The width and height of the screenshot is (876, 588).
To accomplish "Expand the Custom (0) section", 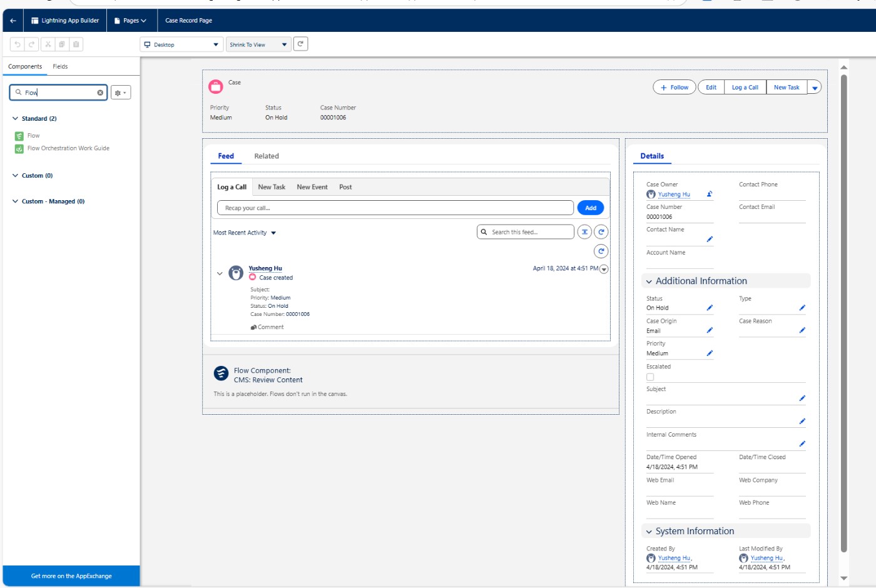I will [15, 176].
